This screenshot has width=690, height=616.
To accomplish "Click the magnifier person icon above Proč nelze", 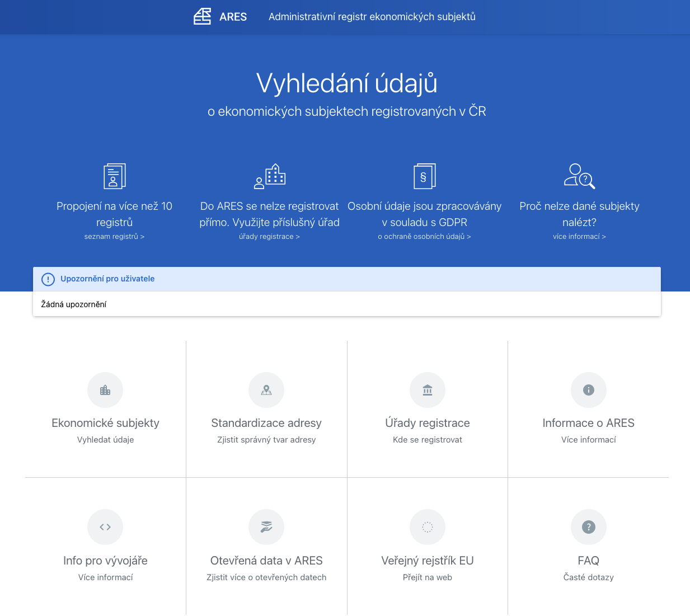I will coord(579,176).
